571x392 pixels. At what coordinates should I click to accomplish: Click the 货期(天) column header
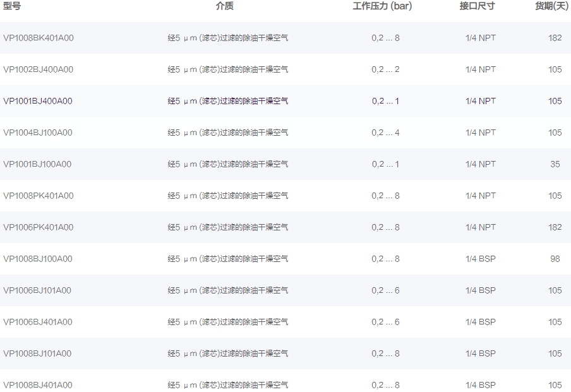[551, 6]
